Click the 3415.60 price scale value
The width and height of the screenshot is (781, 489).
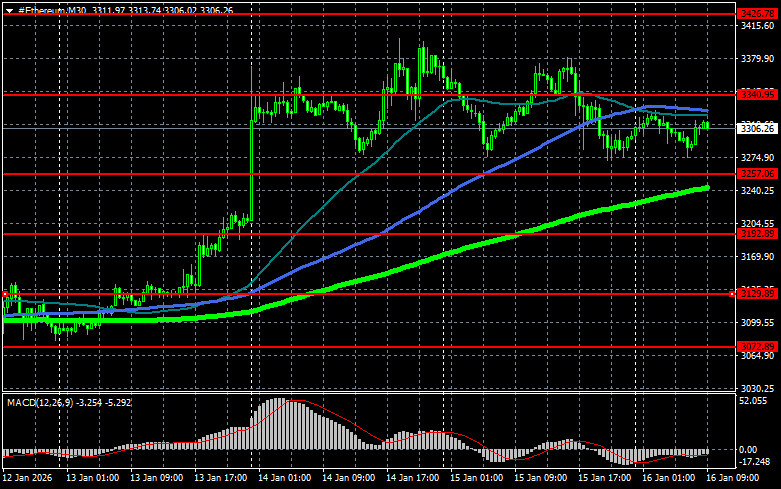[x=756, y=27]
